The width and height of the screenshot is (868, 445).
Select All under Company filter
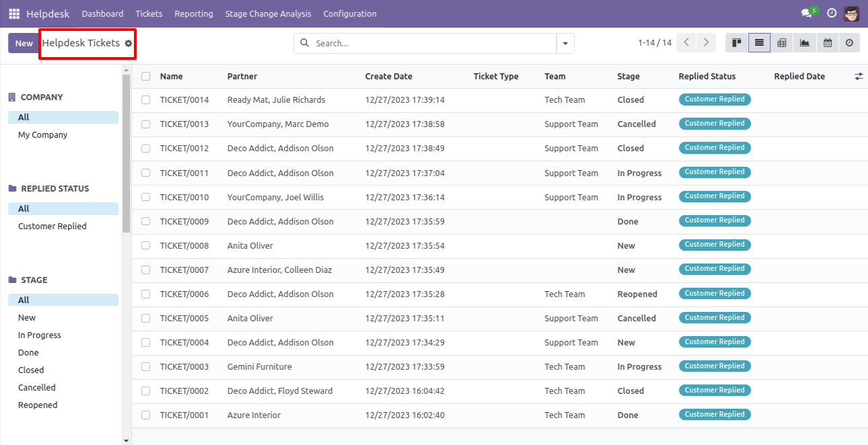[x=63, y=117]
